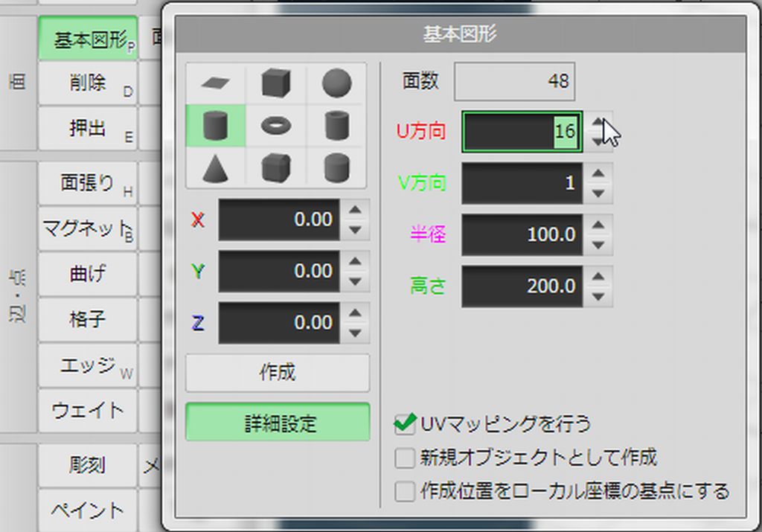Decrease the Z position value
Image resolution: width=762 pixels, height=532 pixels.
pos(355,333)
